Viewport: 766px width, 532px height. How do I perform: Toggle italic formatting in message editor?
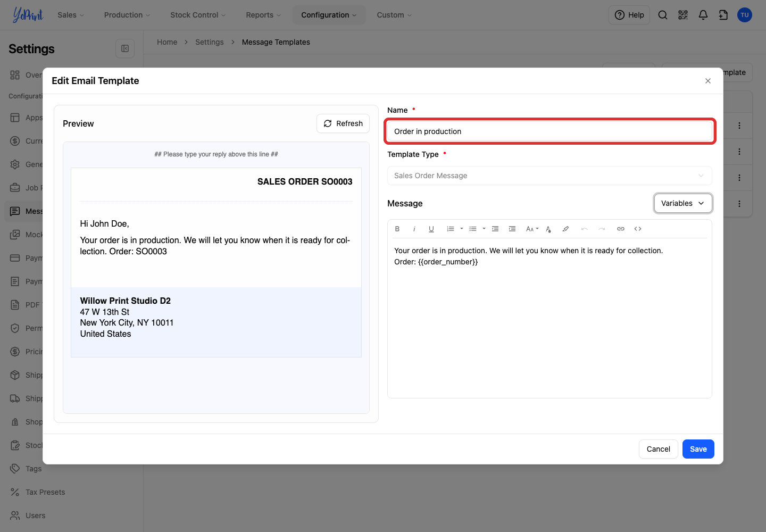coord(414,229)
